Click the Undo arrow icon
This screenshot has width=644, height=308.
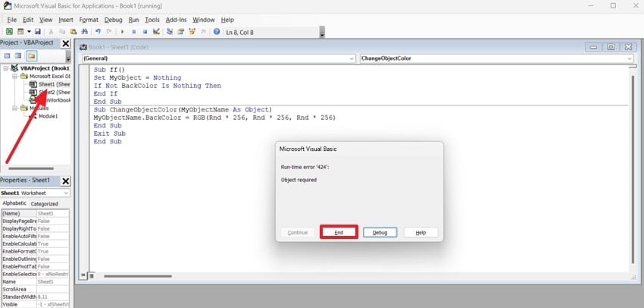point(98,32)
